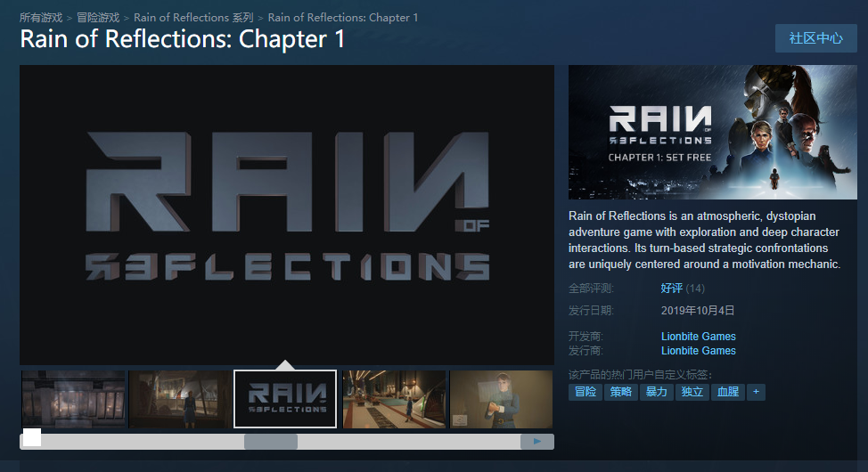Select the first screenshot thumbnail
Screen dimensions: 868x472
(x=74, y=399)
